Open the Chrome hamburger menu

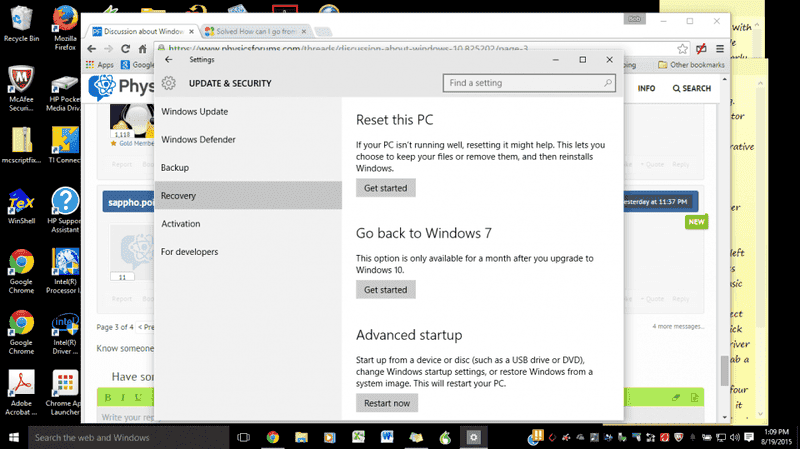coord(720,49)
